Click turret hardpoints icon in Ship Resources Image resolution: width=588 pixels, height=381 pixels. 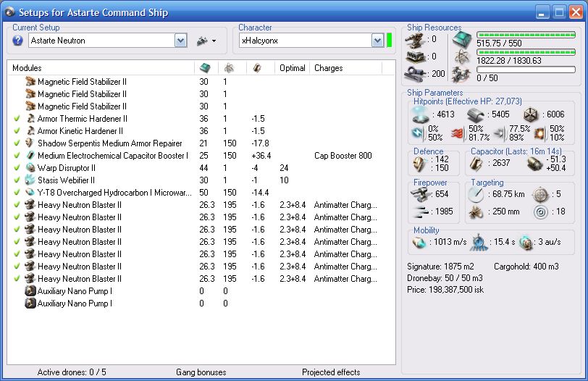[416, 40]
